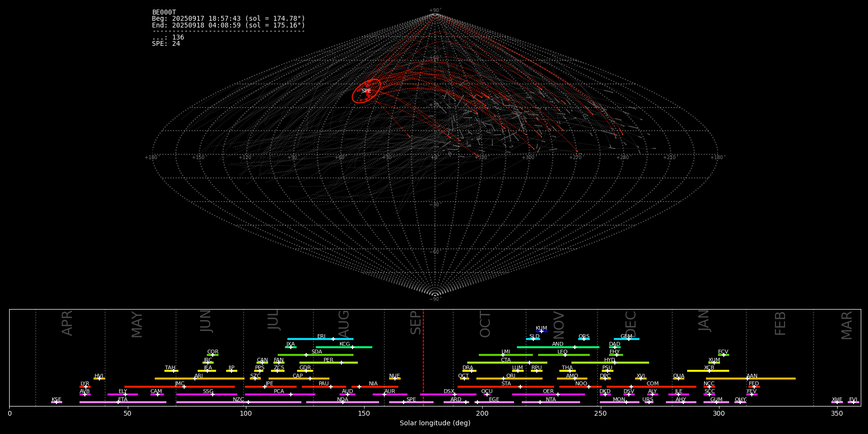The image size is (868, 434).
Task: Click the HYD shower label
Action: pos(610,360)
